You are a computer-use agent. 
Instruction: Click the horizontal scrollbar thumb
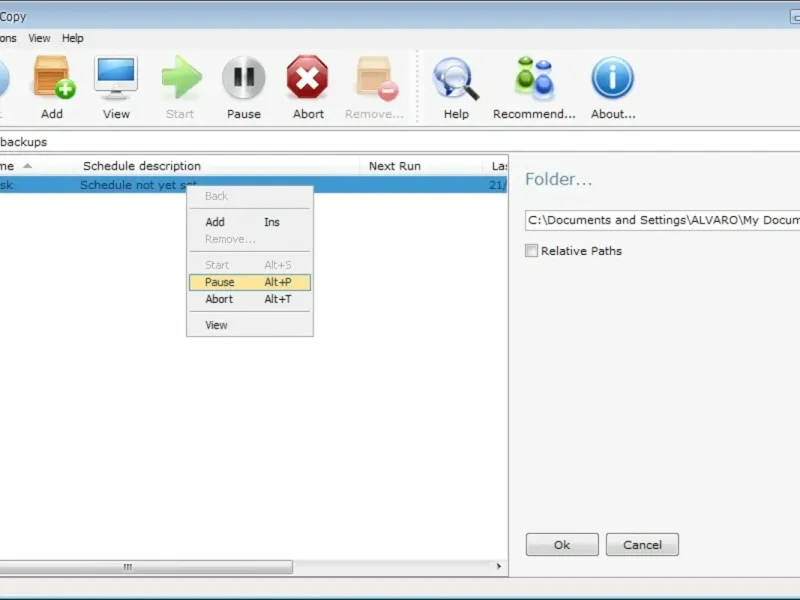(146, 566)
